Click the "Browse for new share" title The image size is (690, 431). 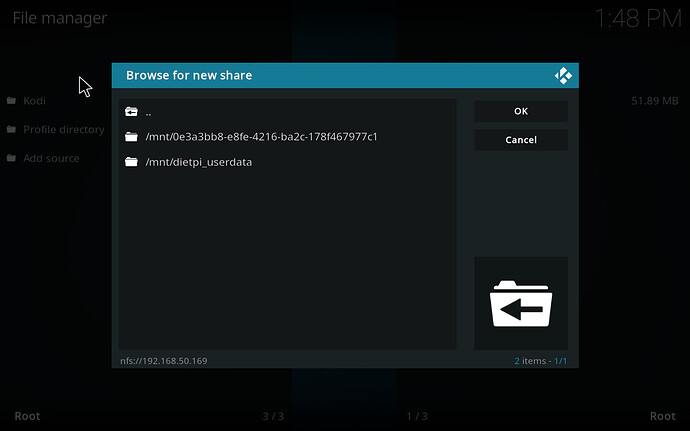(x=189, y=75)
